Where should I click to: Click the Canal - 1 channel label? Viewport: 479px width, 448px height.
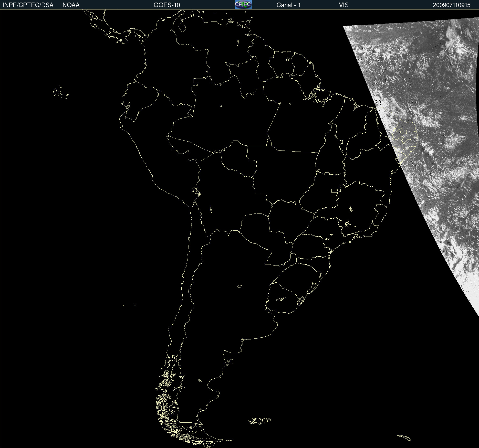[x=289, y=5]
